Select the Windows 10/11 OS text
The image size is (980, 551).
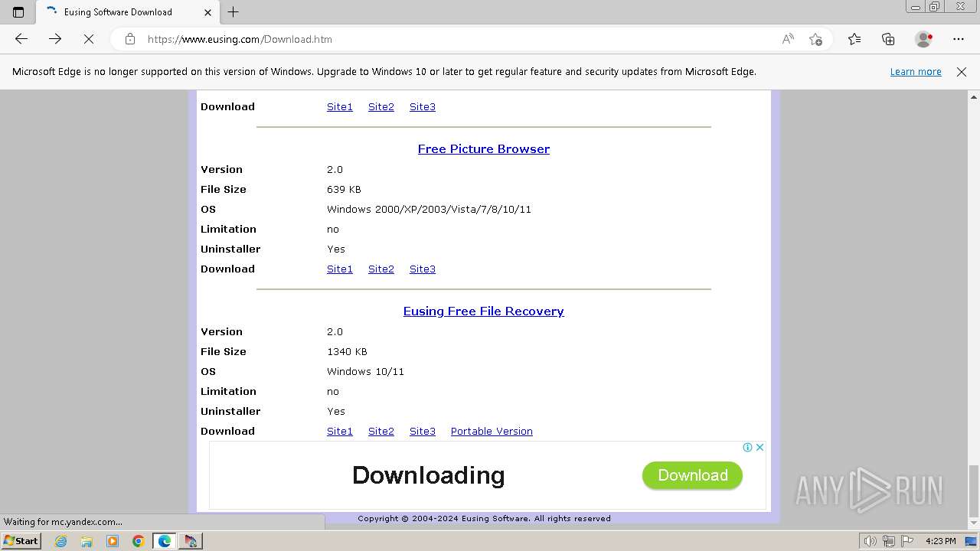tap(365, 371)
